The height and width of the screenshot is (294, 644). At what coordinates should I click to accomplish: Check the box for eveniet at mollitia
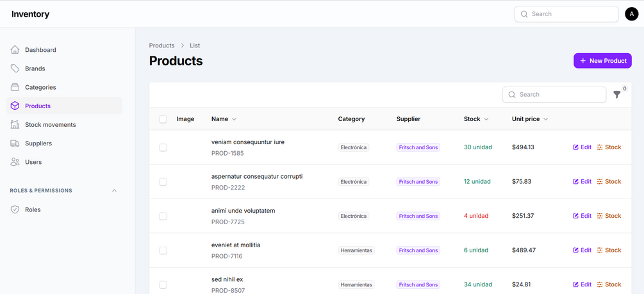coord(163,250)
